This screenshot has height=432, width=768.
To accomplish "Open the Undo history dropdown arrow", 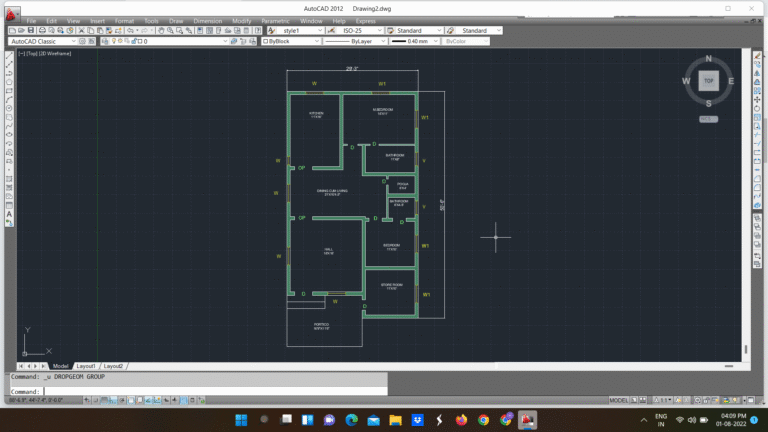I will tap(137, 30).
